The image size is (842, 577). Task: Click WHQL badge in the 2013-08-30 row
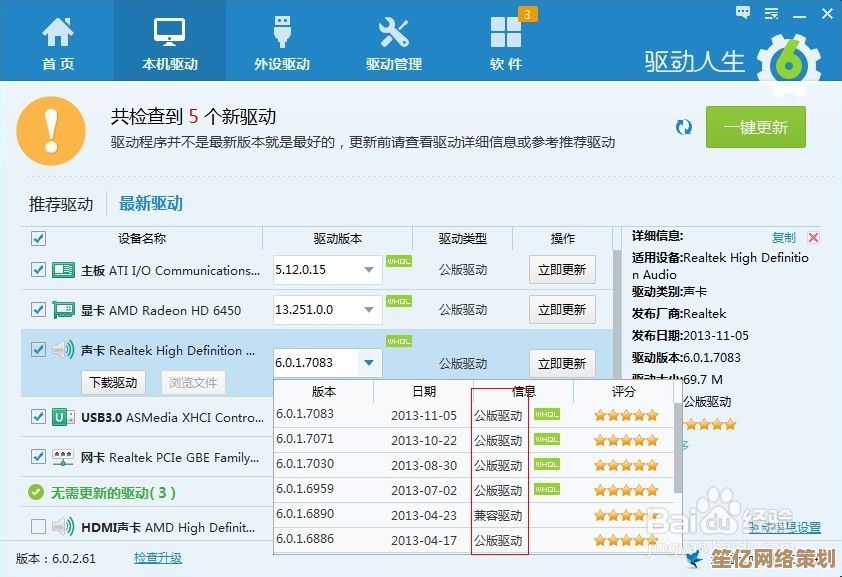point(547,464)
